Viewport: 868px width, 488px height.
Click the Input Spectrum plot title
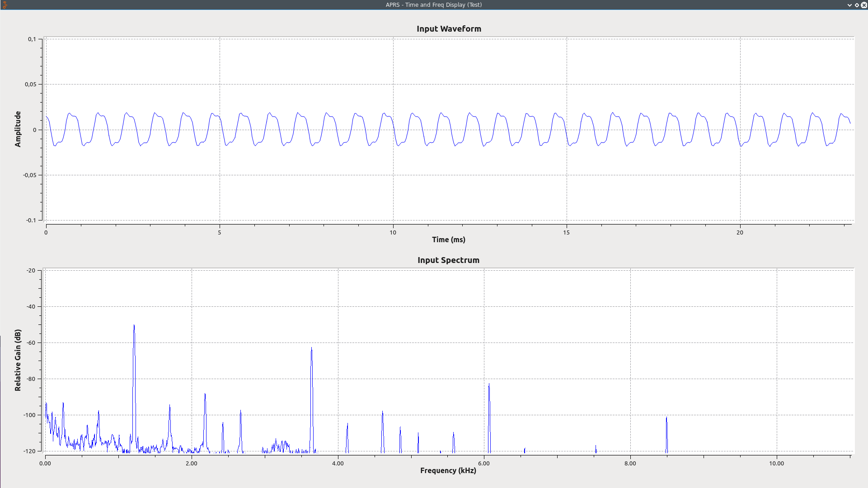(448, 260)
